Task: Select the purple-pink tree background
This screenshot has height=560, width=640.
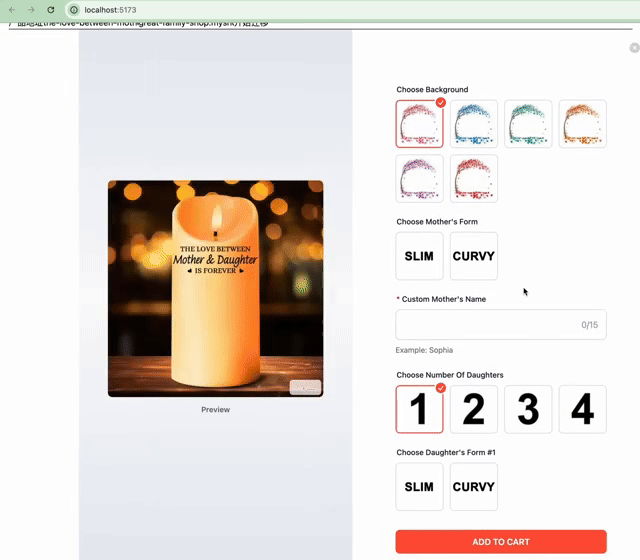Action: [419, 178]
